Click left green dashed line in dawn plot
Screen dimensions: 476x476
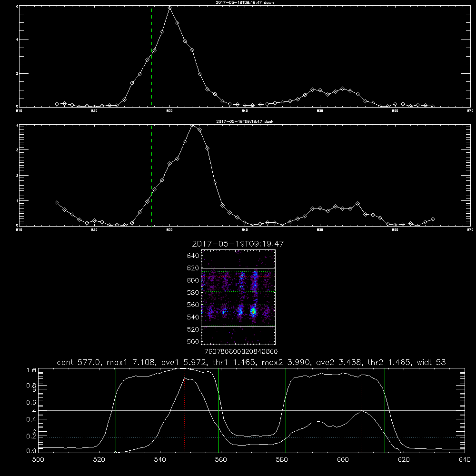click(x=151, y=56)
